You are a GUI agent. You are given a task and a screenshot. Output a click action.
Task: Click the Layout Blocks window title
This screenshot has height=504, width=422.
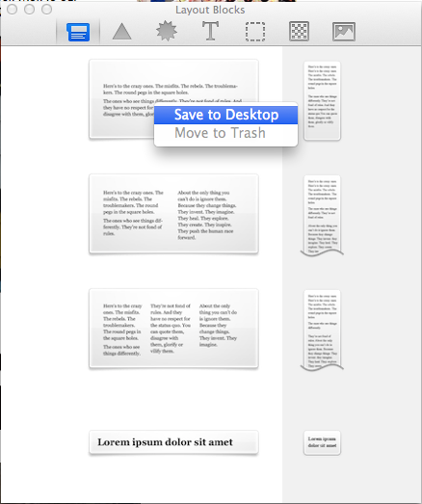210,10
